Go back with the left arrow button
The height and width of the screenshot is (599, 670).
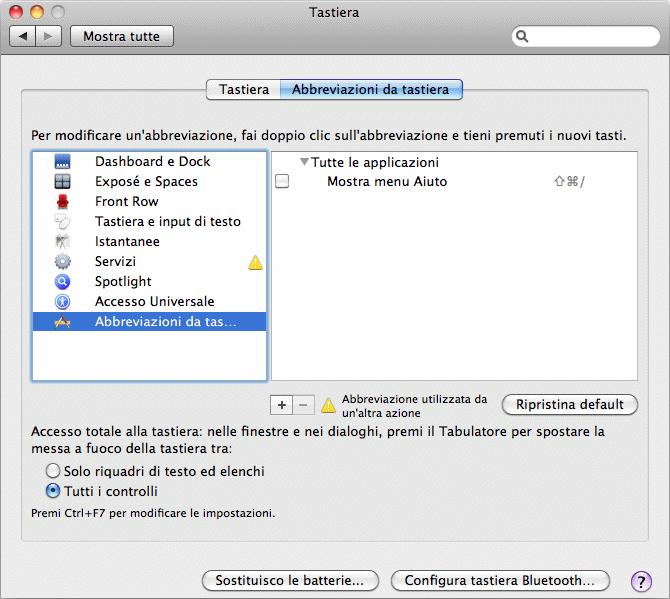pos(23,36)
